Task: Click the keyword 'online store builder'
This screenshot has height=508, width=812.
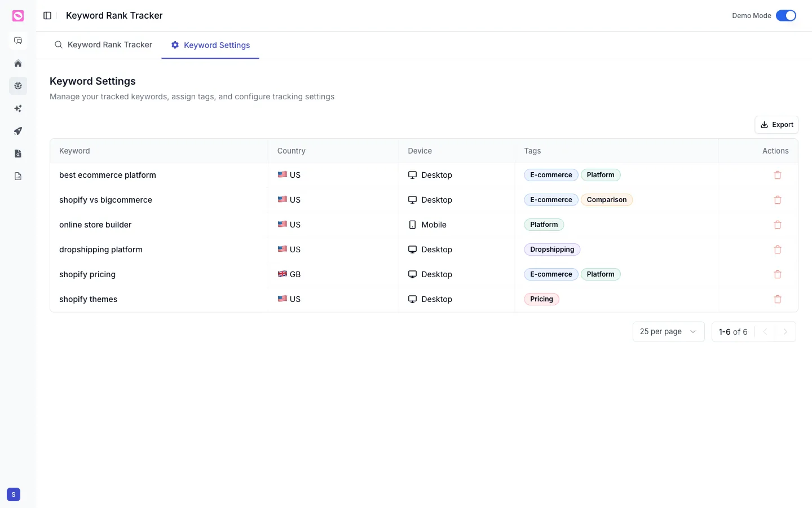Action: coord(95,225)
